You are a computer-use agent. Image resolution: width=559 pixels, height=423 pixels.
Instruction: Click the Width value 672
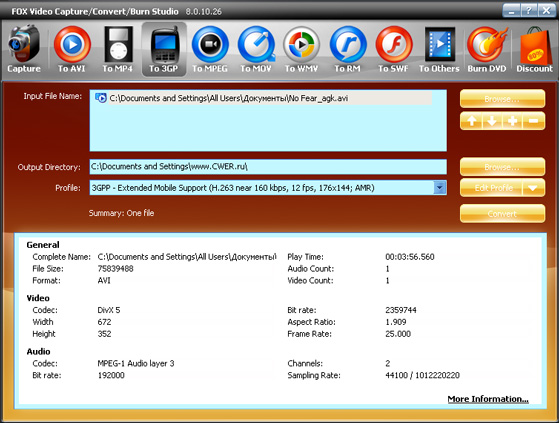[x=104, y=322]
